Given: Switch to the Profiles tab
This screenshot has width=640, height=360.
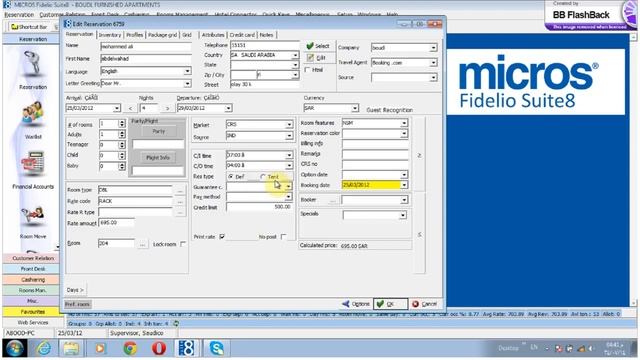Looking at the screenshot, I should point(134,35).
